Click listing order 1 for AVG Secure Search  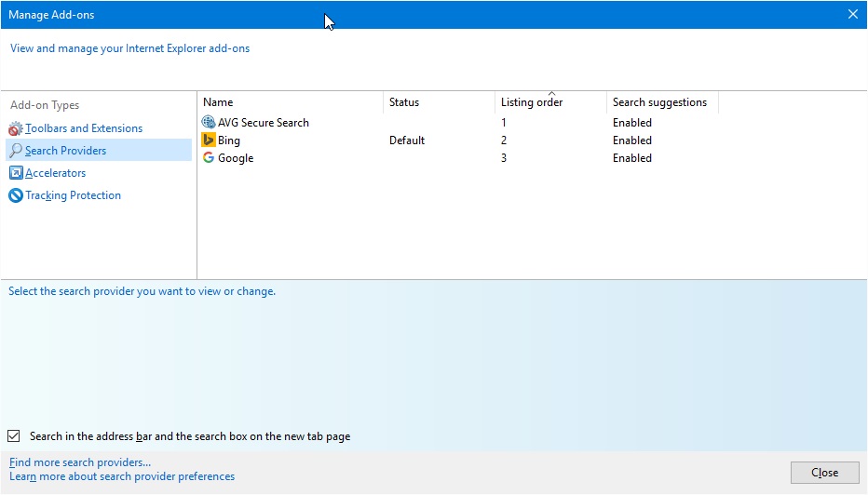504,123
